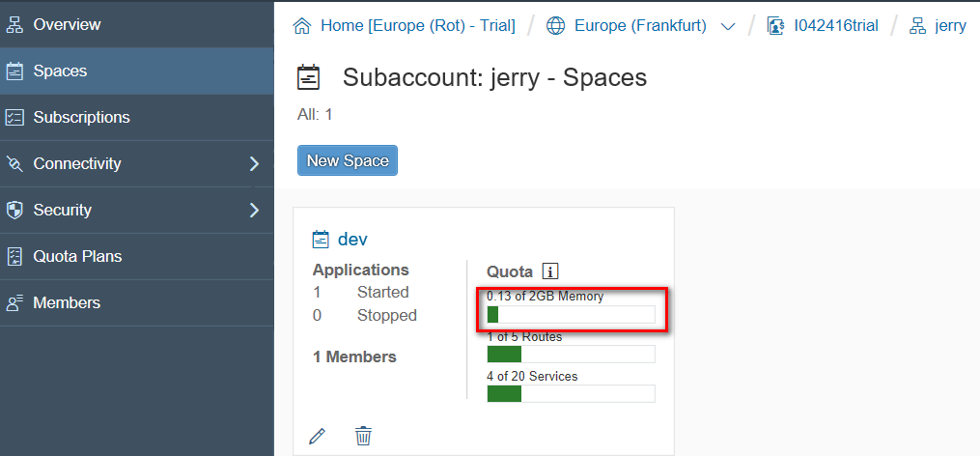The height and width of the screenshot is (456, 980).
Task: Click the globe icon beside Europe (Frankfurt)
Action: (556, 26)
